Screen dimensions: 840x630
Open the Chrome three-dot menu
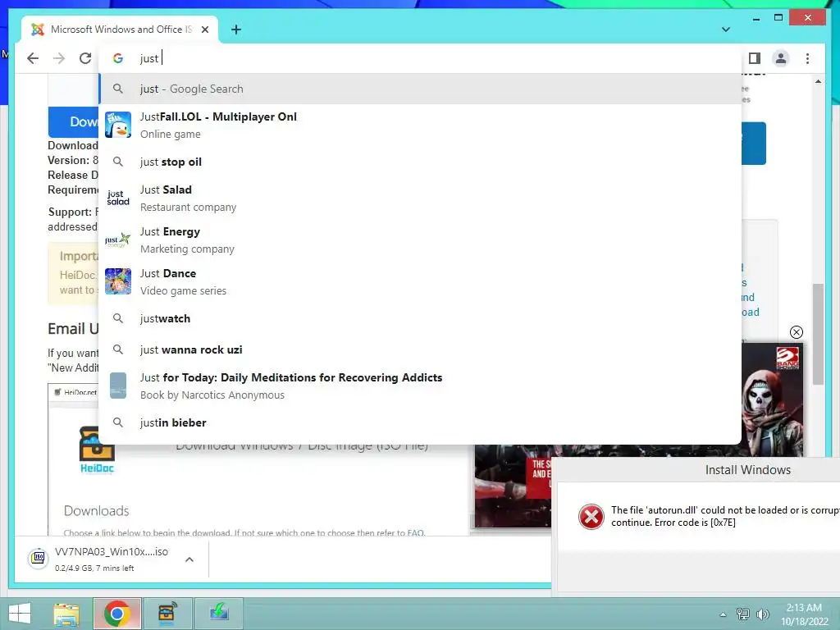click(x=807, y=58)
